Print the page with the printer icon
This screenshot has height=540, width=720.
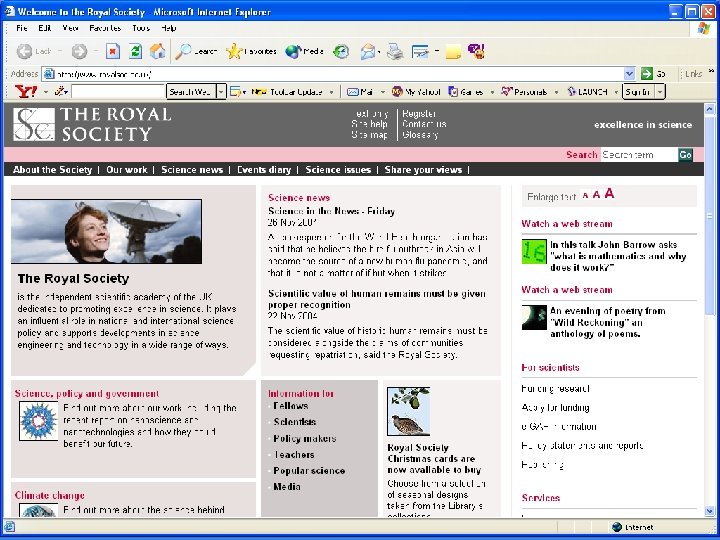[395, 51]
